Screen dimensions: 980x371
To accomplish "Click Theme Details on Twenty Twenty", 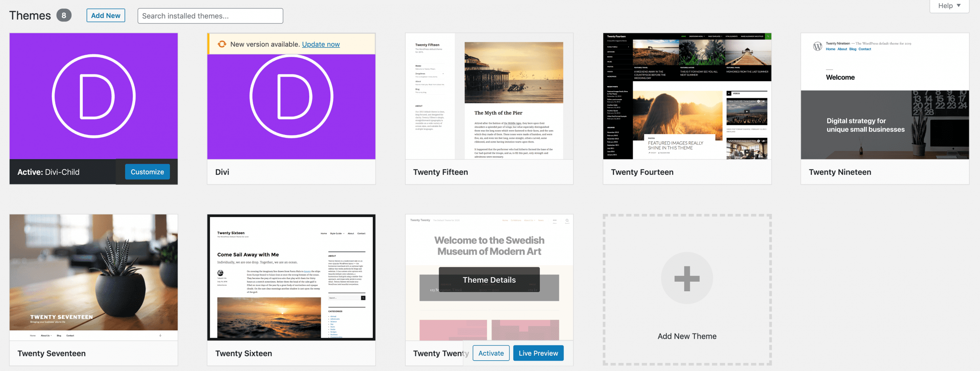I will [489, 280].
